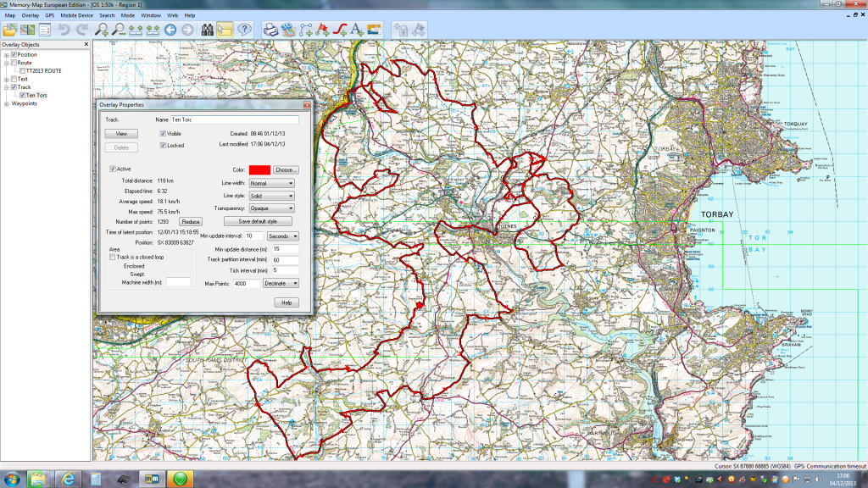Click the Save default style button

point(258,221)
